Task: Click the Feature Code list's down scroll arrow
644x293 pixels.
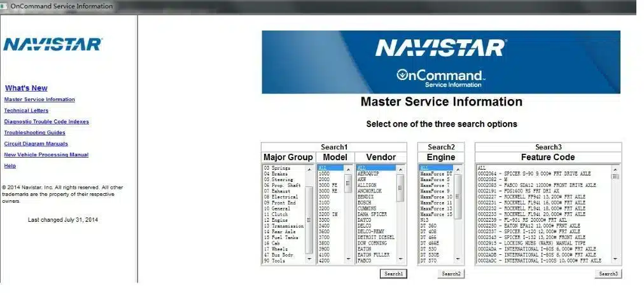Action: tap(615, 259)
